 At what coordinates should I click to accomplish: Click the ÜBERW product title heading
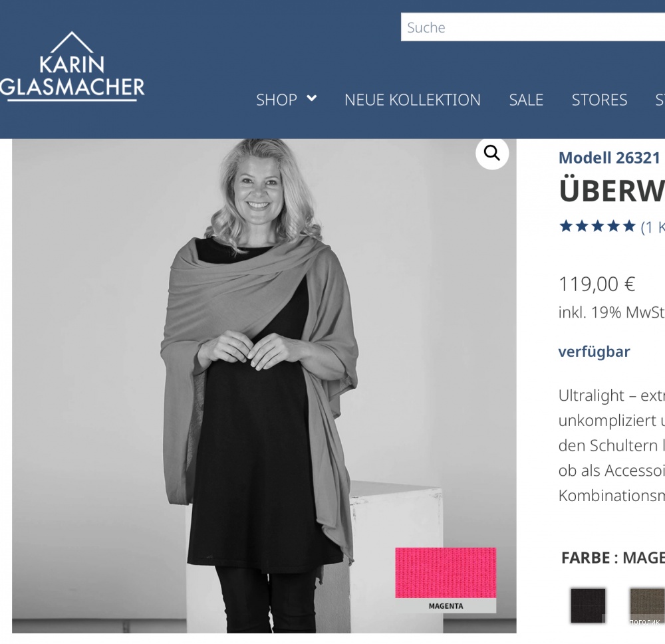[x=612, y=191]
